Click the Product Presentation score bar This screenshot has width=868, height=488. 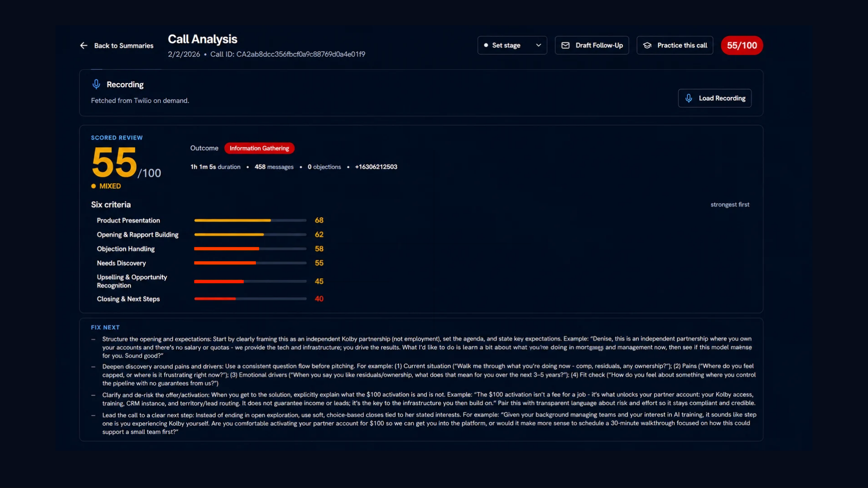tap(250, 221)
